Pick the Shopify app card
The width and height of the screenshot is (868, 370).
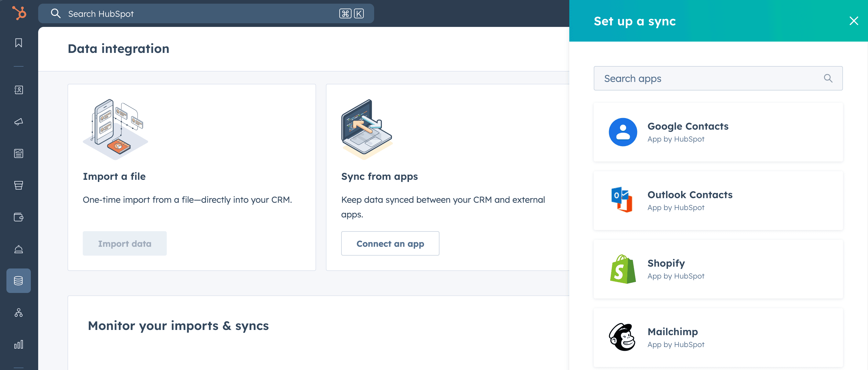pos(718,269)
